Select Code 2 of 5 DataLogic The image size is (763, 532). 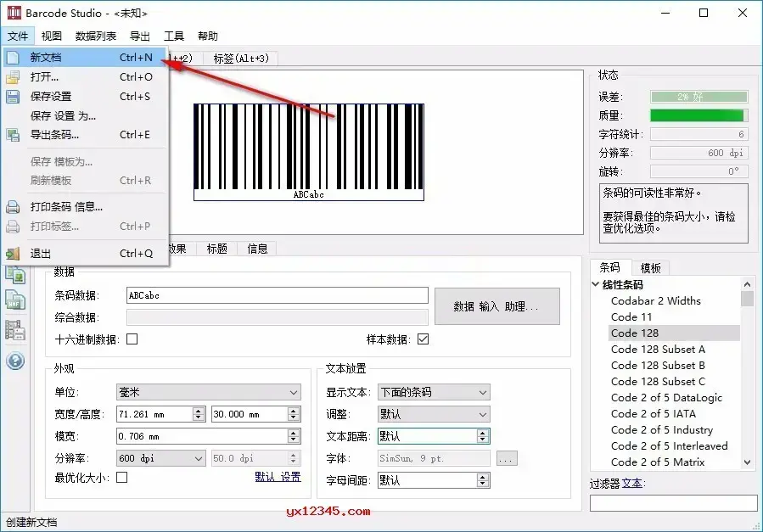666,398
